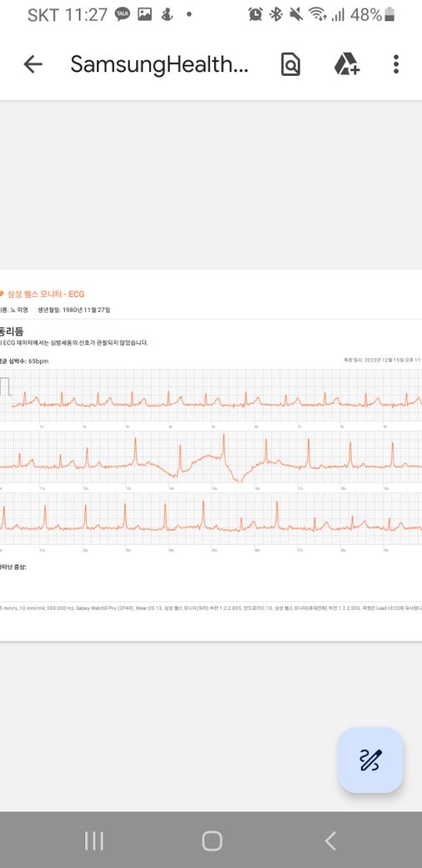Tap the SamsungHealth document title
Viewport: 422px width, 868px height.
[159, 65]
